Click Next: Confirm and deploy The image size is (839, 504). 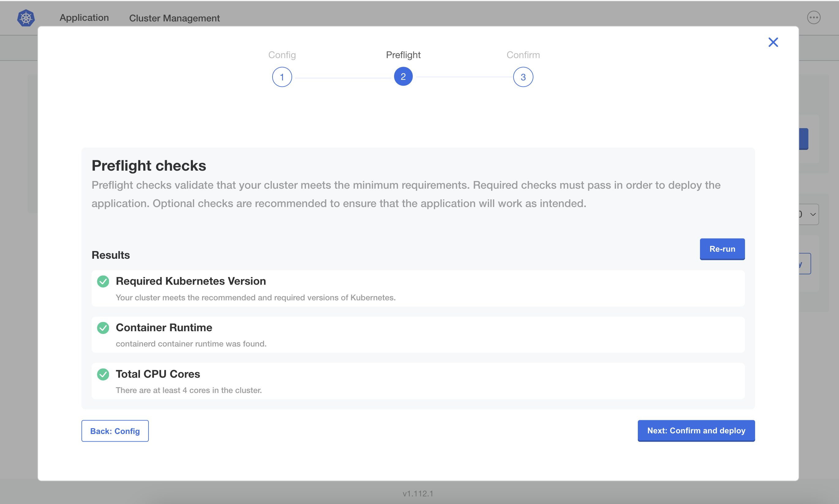pos(696,431)
